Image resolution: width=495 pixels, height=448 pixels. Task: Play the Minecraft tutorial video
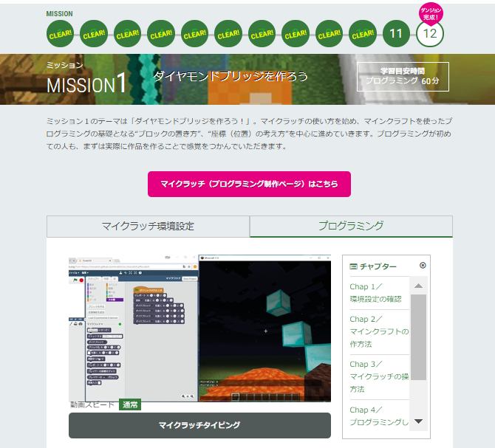(x=199, y=328)
